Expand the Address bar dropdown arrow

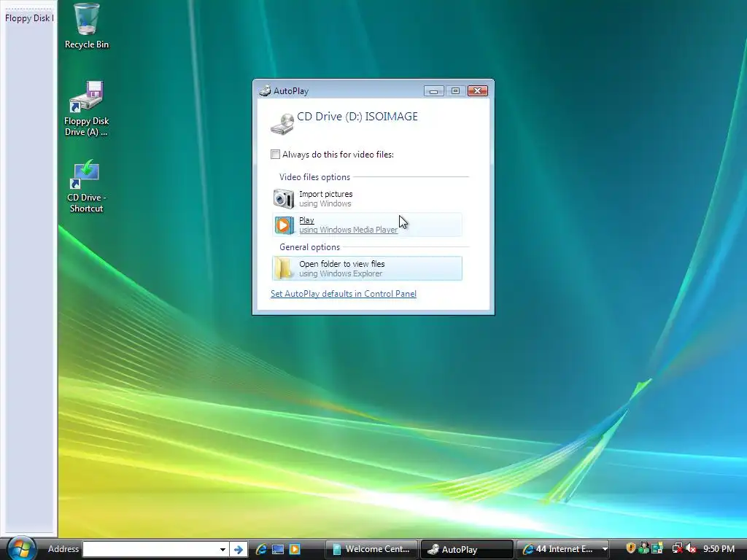click(222, 549)
